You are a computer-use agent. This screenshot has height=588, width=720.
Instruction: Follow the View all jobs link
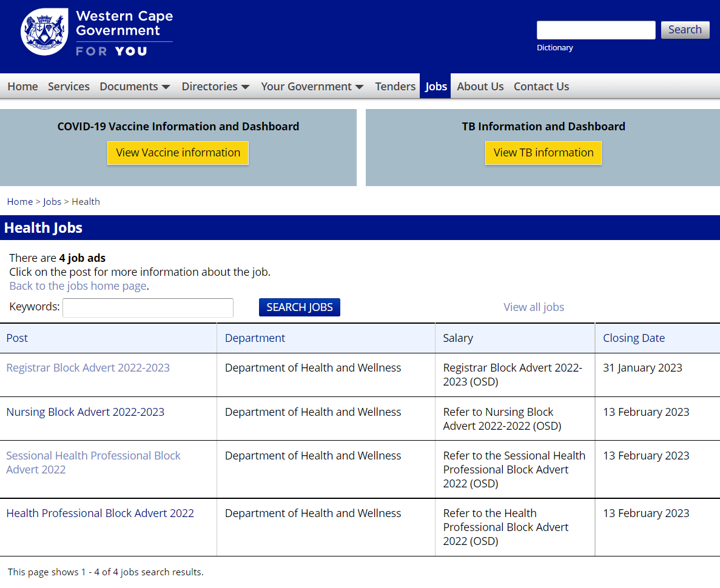coord(533,307)
